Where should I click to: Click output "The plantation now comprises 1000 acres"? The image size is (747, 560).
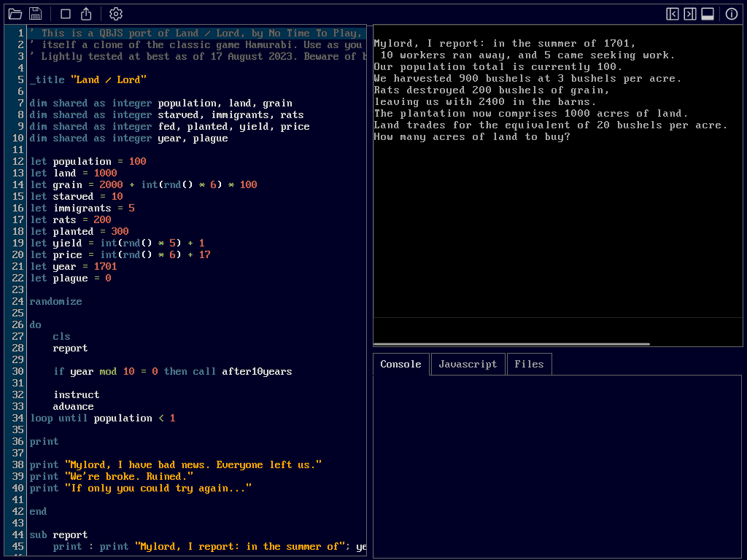[531, 113]
